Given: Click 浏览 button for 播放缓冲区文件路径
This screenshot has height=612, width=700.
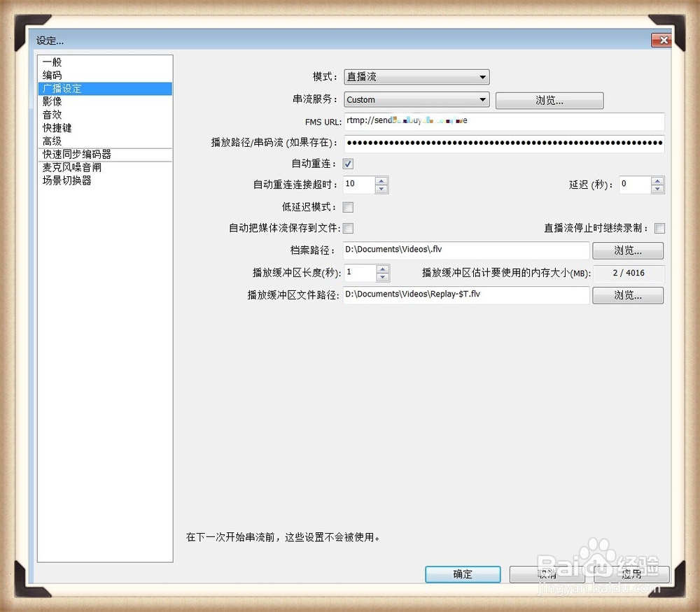Looking at the screenshot, I should (x=628, y=295).
